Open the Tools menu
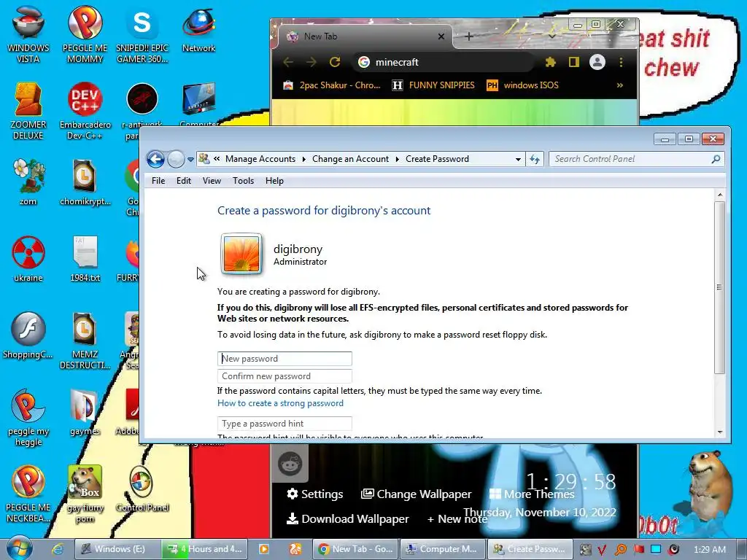This screenshot has width=747, height=560. tap(243, 181)
